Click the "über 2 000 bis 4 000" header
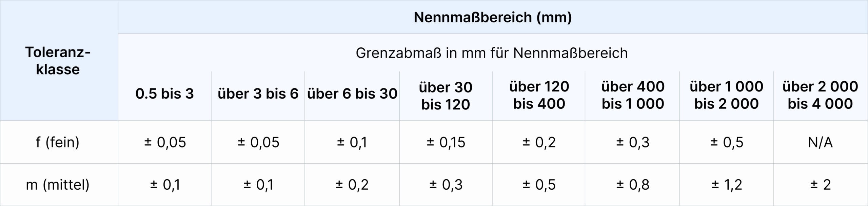Screen dimensions: 868x206 [x=820, y=95]
